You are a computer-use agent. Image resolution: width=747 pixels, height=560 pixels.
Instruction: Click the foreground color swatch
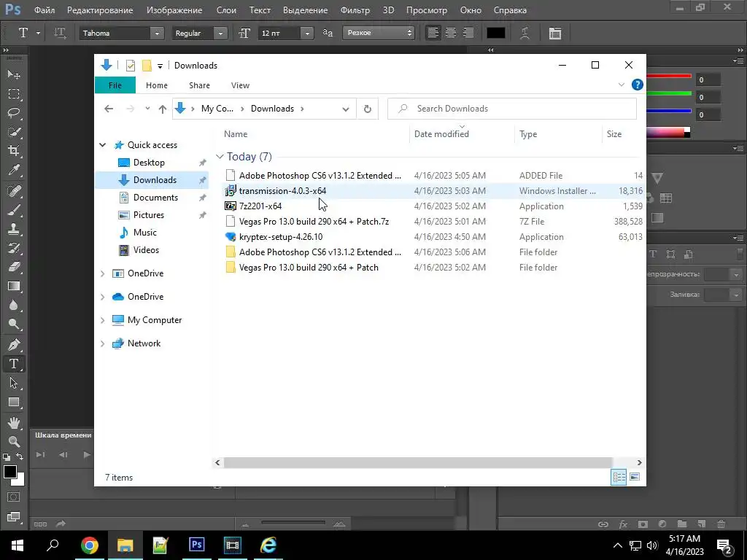pyautogui.click(x=9, y=472)
